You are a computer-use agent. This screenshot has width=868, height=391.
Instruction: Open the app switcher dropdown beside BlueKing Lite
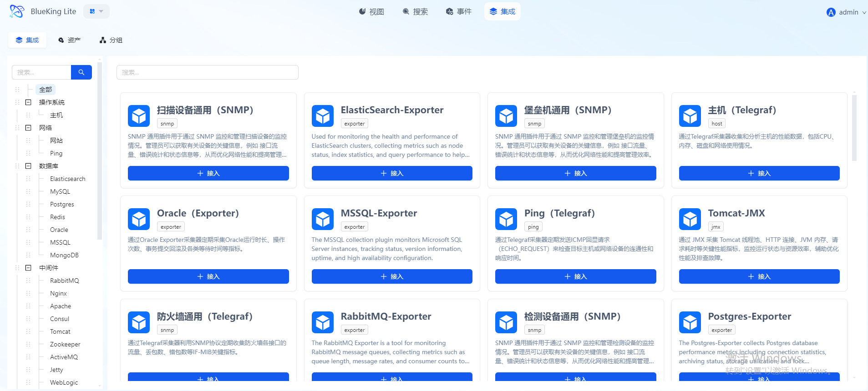[x=96, y=11]
